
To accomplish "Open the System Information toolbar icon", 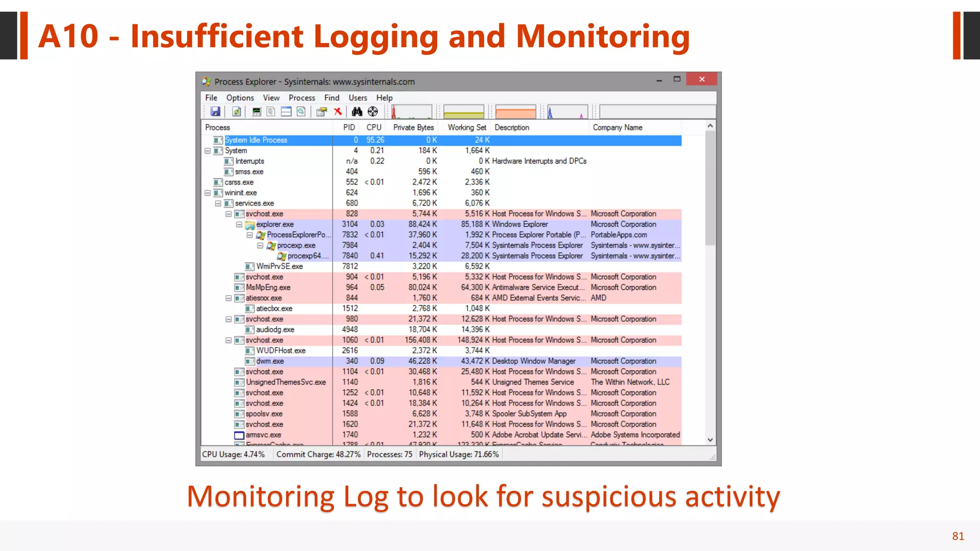I will (x=256, y=111).
